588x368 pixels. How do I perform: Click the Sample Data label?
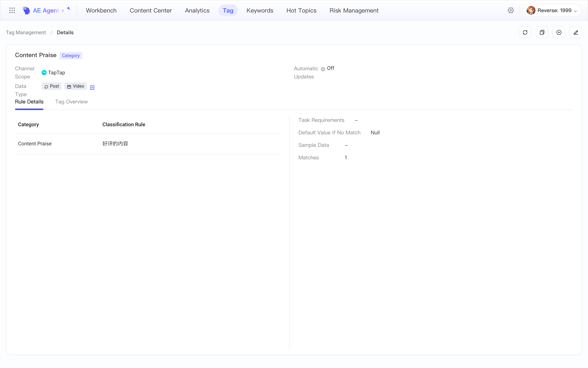313,145
